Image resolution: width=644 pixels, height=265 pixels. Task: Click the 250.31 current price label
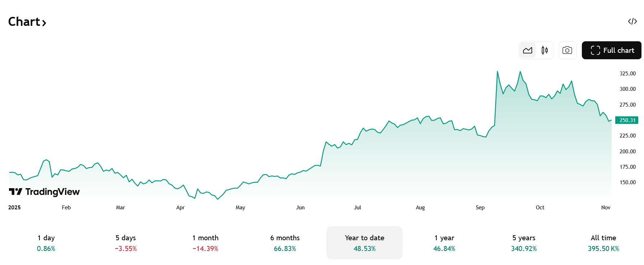(627, 120)
